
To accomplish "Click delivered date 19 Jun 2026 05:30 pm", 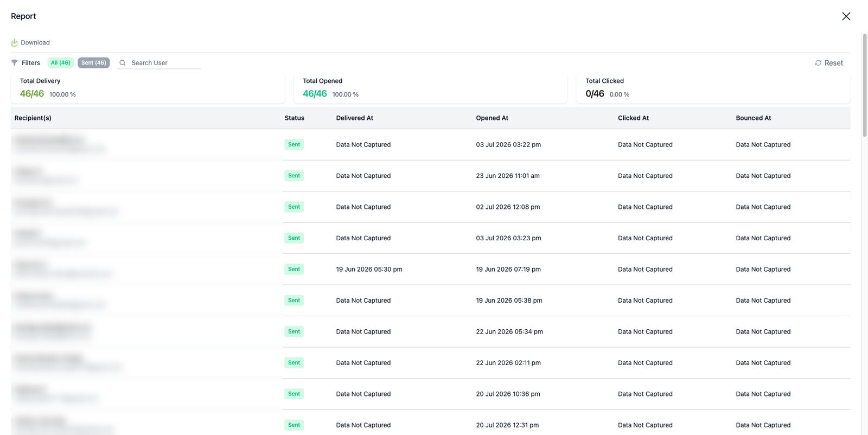I will (x=369, y=270).
